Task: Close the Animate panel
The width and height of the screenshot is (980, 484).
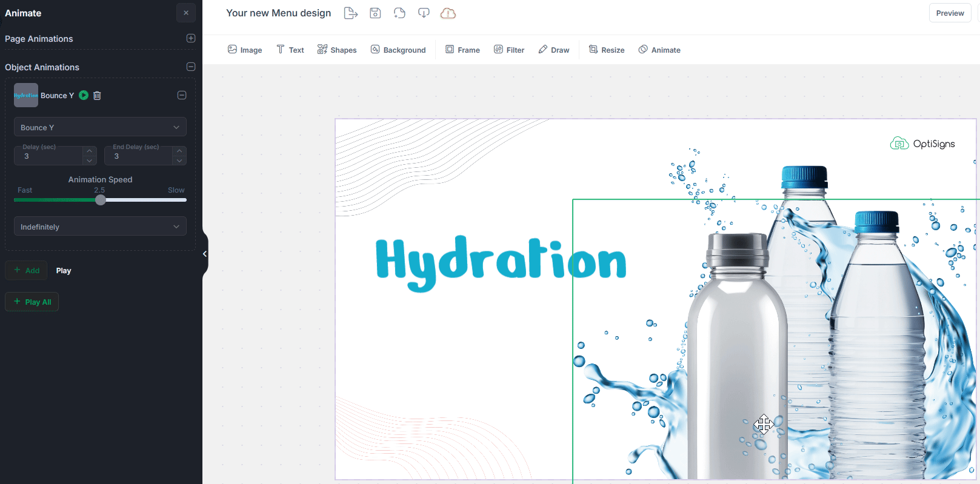Action: click(186, 13)
